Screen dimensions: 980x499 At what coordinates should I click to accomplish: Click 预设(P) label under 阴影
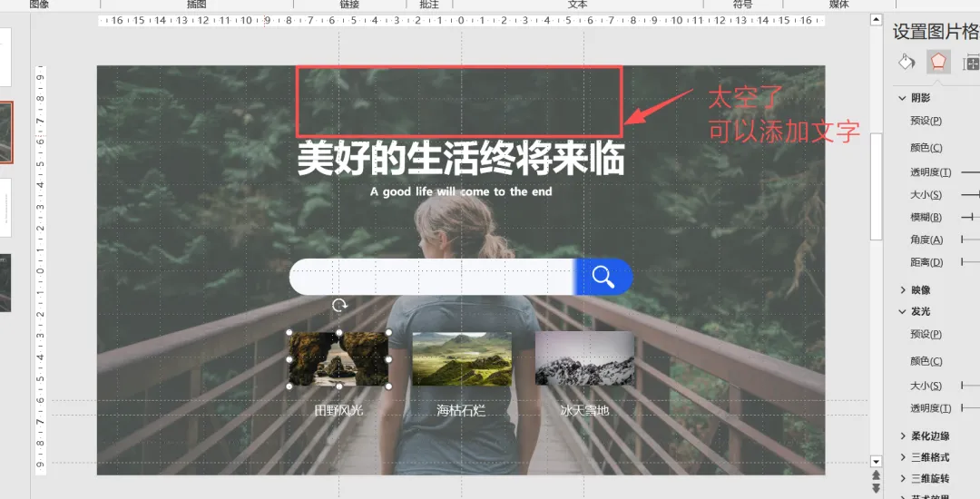click(x=926, y=121)
